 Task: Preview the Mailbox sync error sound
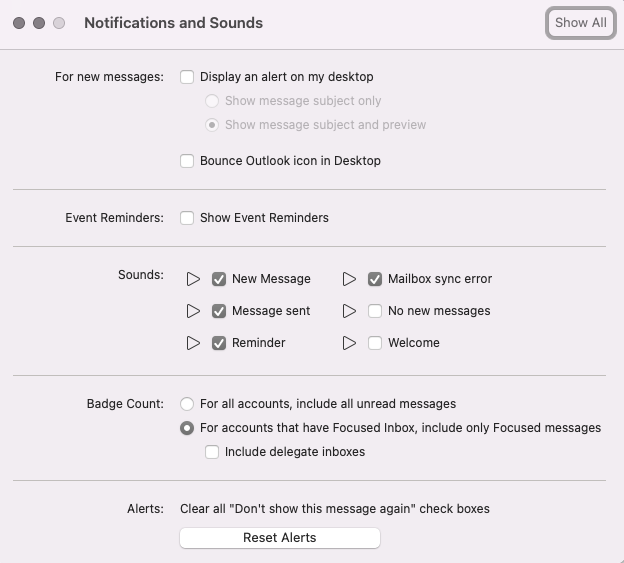(350, 279)
